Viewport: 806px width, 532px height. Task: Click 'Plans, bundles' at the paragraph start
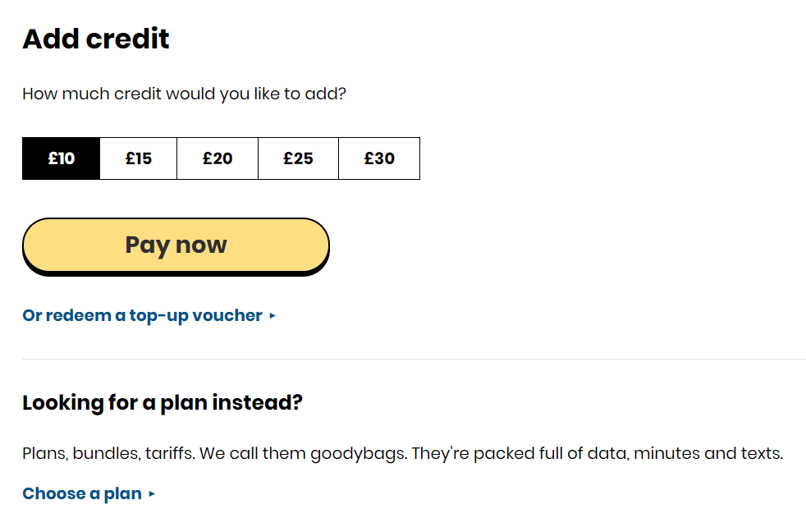coord(82,454)
